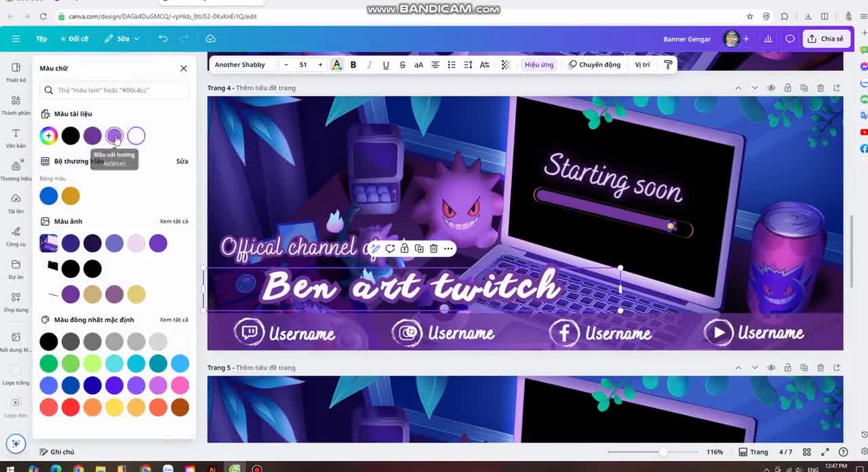
Task: Open the Sửa dropdown in the top bar
Action: 121,39
